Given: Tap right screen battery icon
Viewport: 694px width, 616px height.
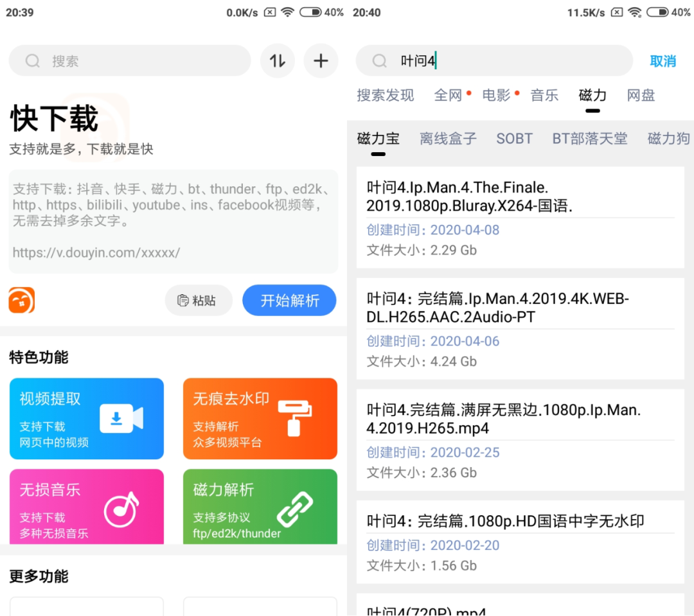Looking at the screenshot, I should click(658, 12).
